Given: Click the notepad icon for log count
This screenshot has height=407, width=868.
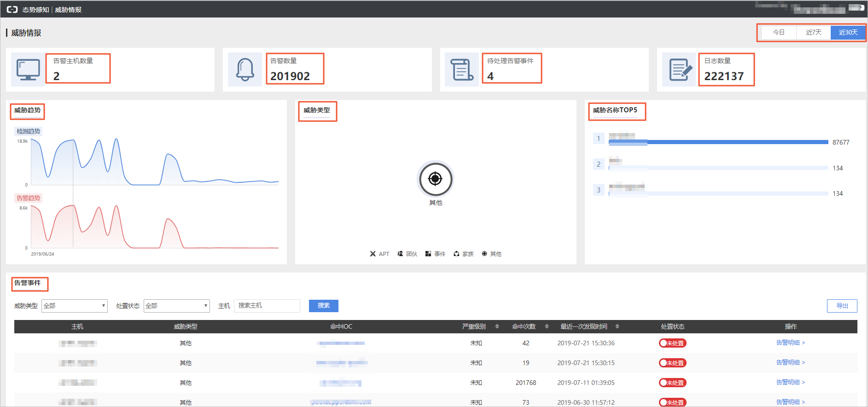Looking at the screenshot, I should (679, 70).
